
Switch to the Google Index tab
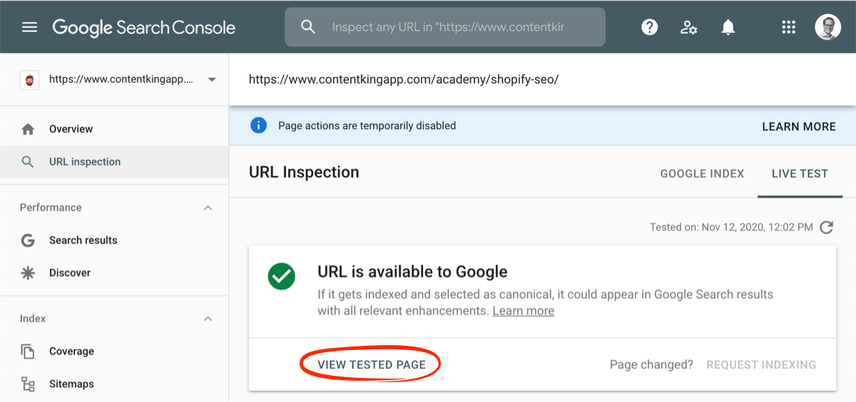(x=702, y=174)
